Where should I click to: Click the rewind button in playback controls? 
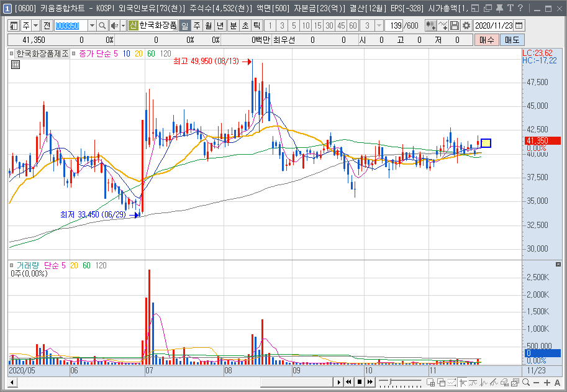click(x=348, y=382)
